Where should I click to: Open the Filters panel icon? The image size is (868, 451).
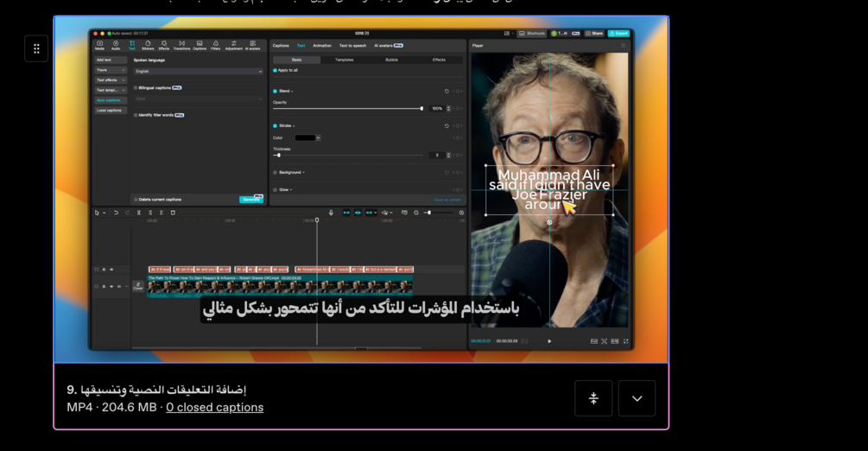click(215, 45)
